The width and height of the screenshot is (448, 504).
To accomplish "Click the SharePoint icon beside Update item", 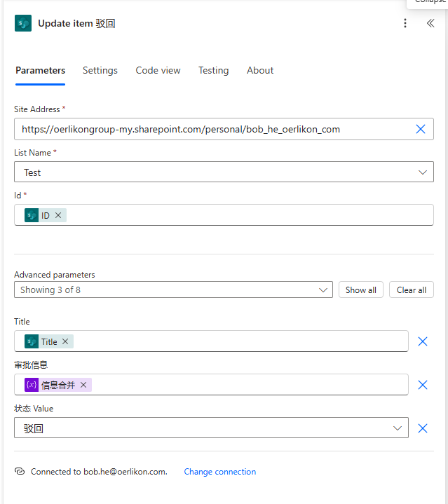I will 23,23.
